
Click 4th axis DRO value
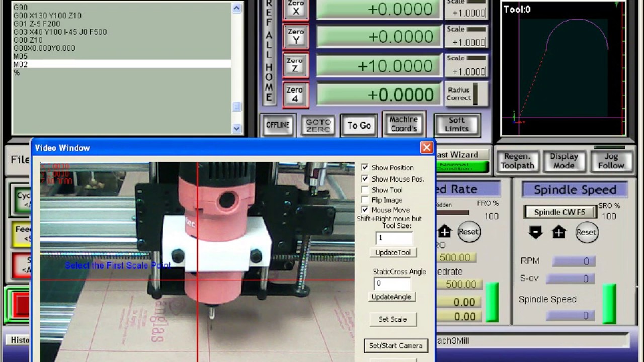379,95
